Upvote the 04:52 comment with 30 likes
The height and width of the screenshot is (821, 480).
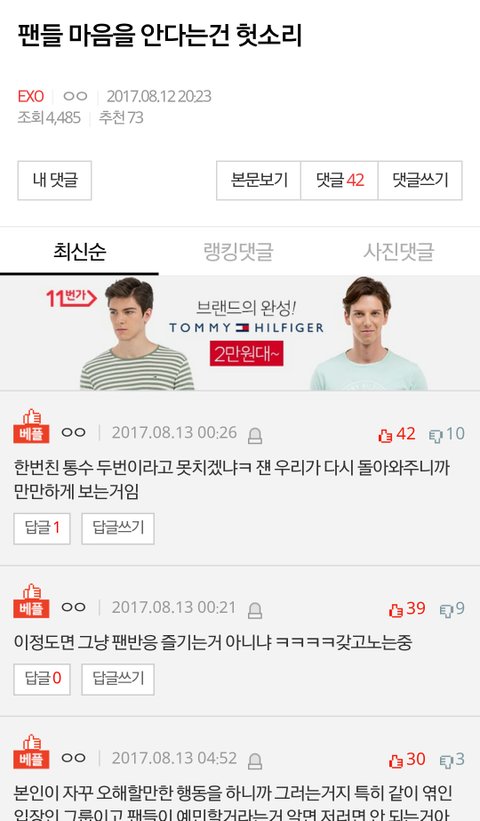click(x=407, y=760)
